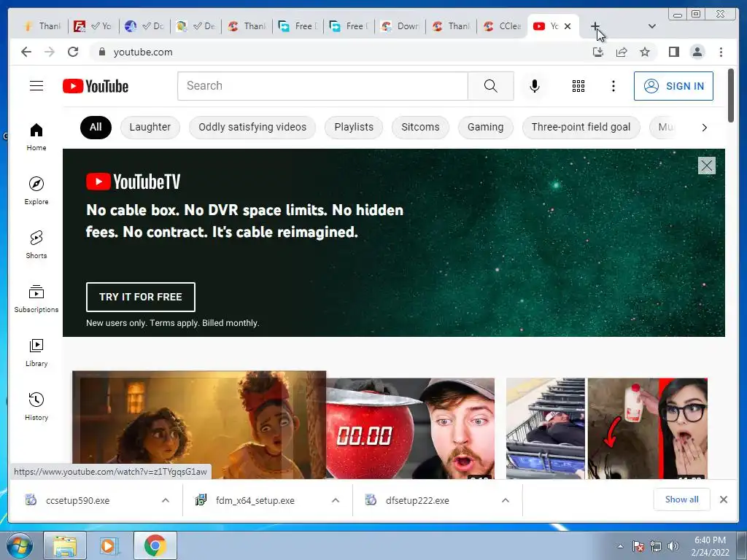Open Chrome's three-dot menu

pos(721,52)
